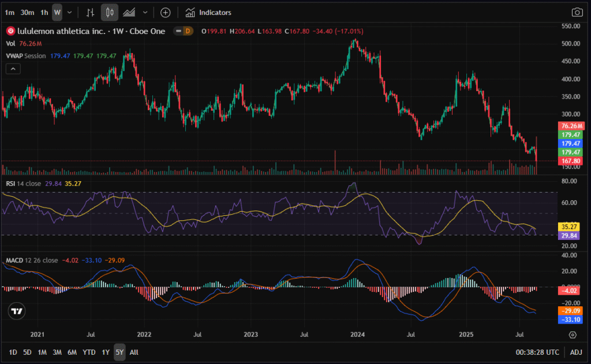Expand the time interval dropdown arrow
The image size is (591, 364).
click(70, 12)
